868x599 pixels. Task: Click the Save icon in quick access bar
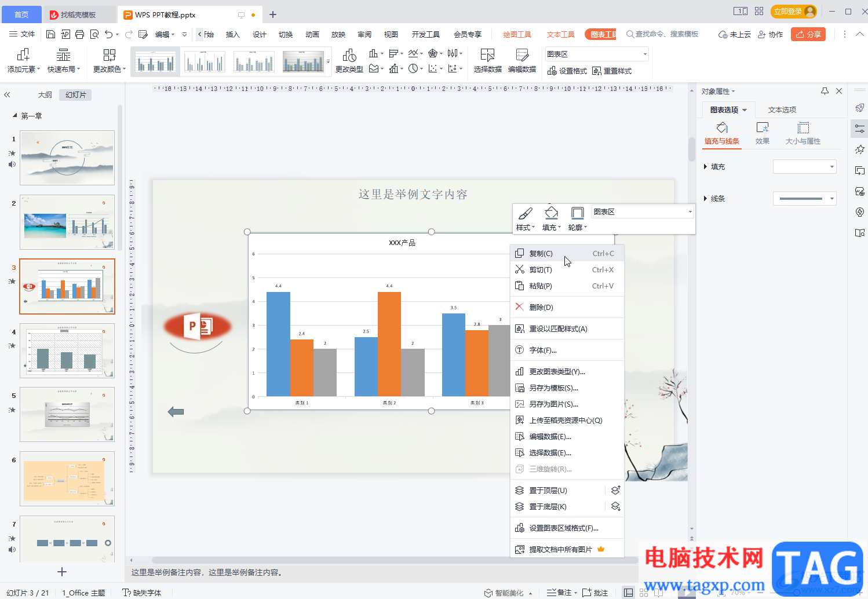tap(50, 34)
